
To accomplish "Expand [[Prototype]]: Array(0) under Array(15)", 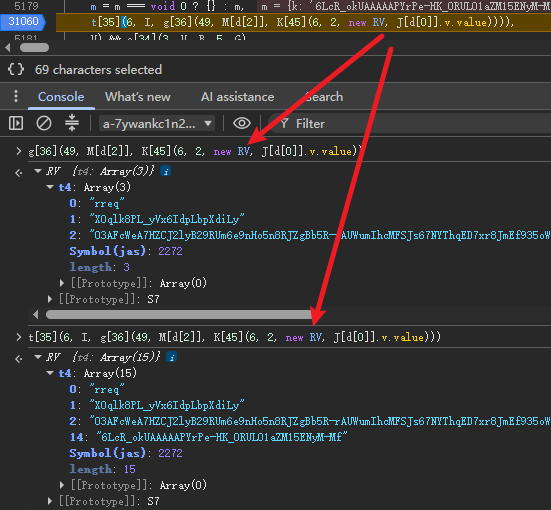I will pos(62,485).
